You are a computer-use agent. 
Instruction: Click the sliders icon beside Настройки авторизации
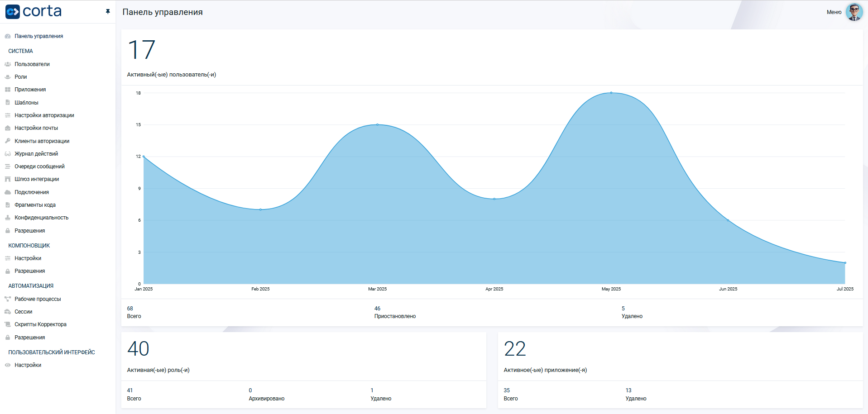coord(8,115)
